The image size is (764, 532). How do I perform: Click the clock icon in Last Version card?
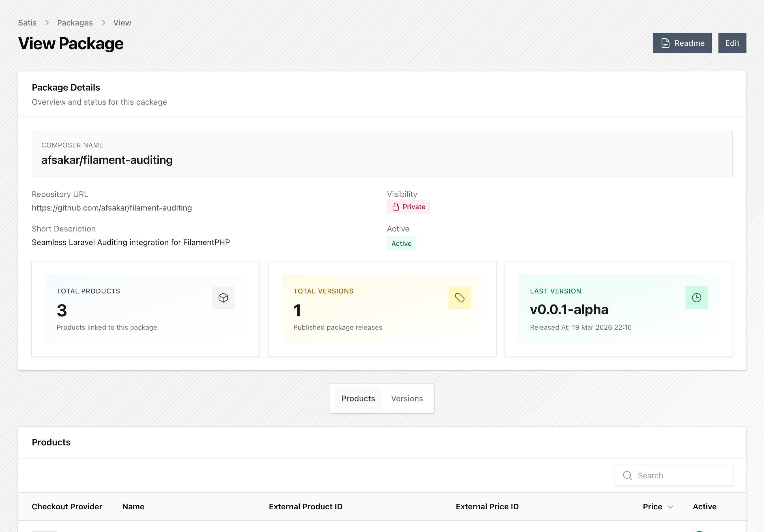(696, 298)
